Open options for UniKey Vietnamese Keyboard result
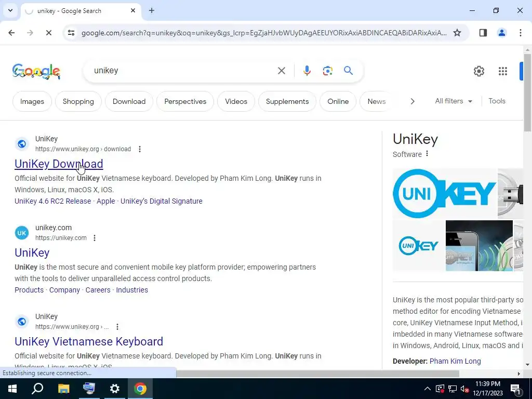 (117, 327)
